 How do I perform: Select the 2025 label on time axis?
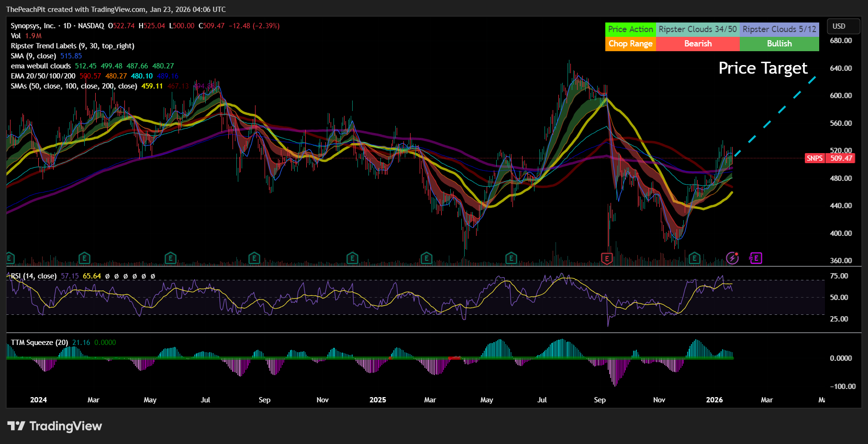coord(378,400)
